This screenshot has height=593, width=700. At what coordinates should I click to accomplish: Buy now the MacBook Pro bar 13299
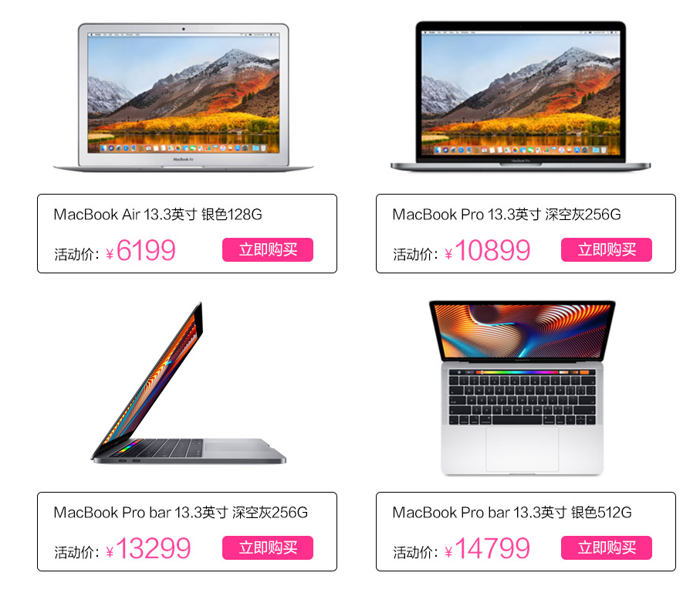pyautogui.click(x=268, y=547)
